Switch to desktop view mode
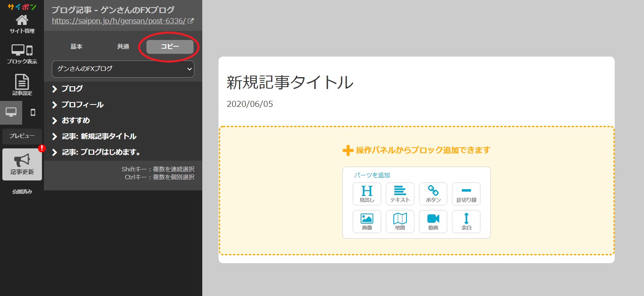Screen dimensions: 644x296 tap(11, 112)
